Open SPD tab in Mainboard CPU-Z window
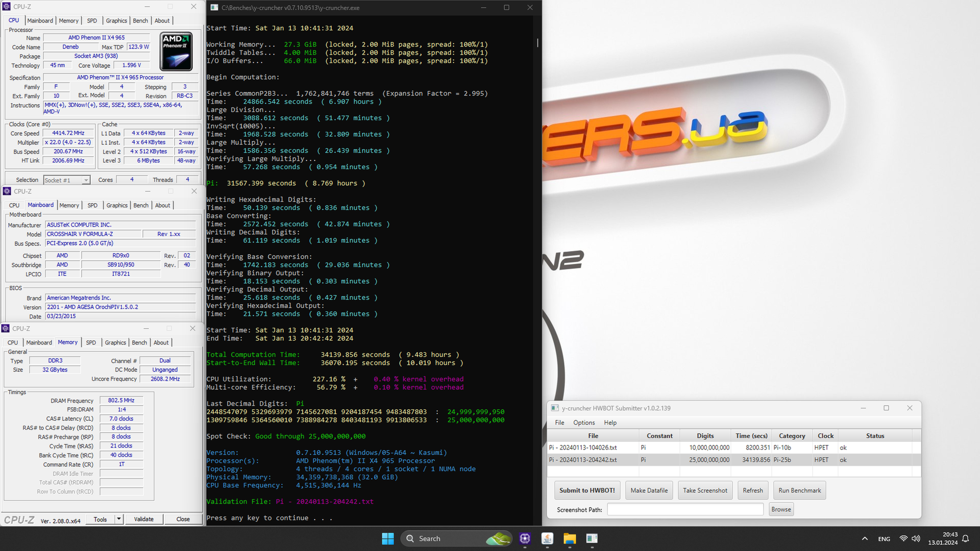 (x=92, y=205)
